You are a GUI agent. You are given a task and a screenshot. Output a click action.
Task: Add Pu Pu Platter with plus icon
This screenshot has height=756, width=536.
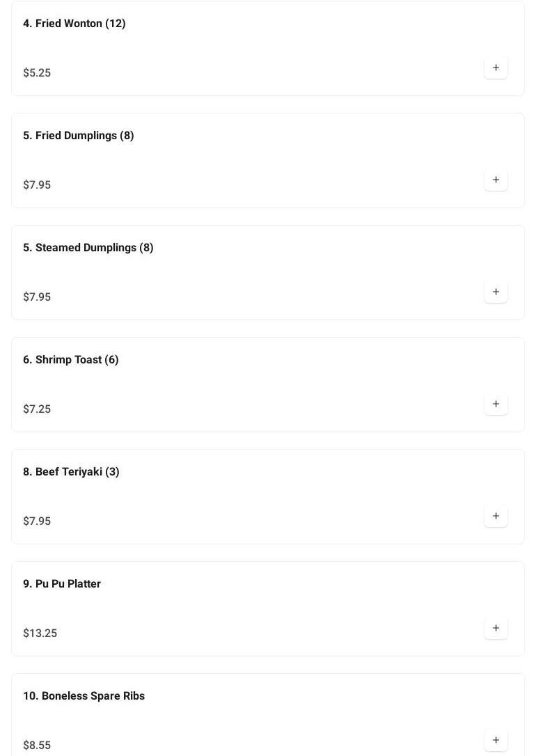[x=496, y=628]
